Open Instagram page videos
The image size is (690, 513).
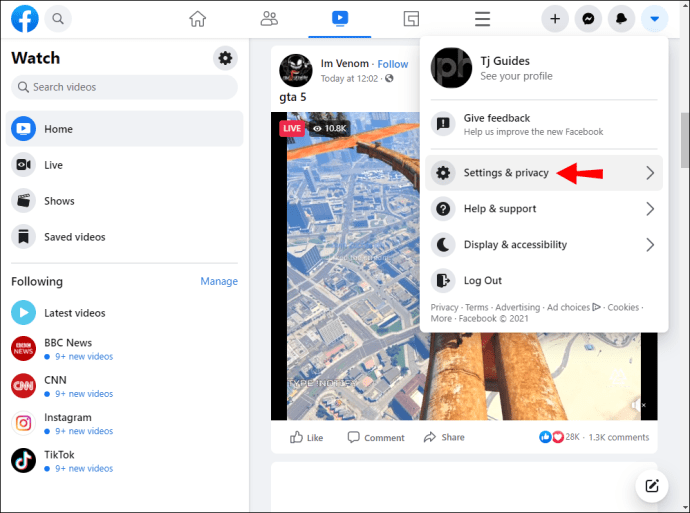125,424
